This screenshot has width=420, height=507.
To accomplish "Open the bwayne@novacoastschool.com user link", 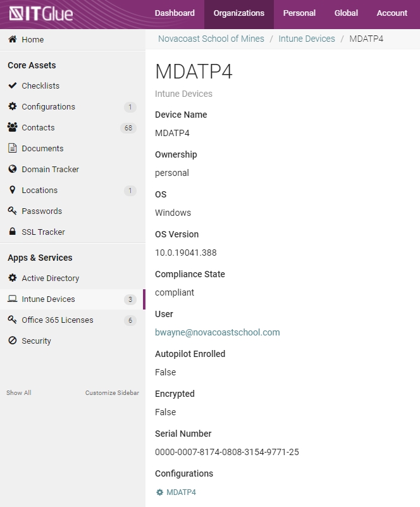I will tap(217, 332).
